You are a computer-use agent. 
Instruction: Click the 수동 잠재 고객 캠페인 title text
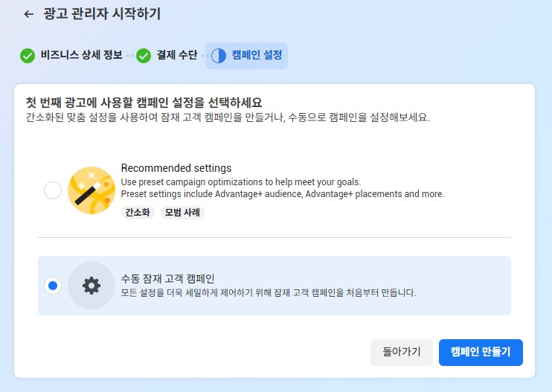point(168,279)
